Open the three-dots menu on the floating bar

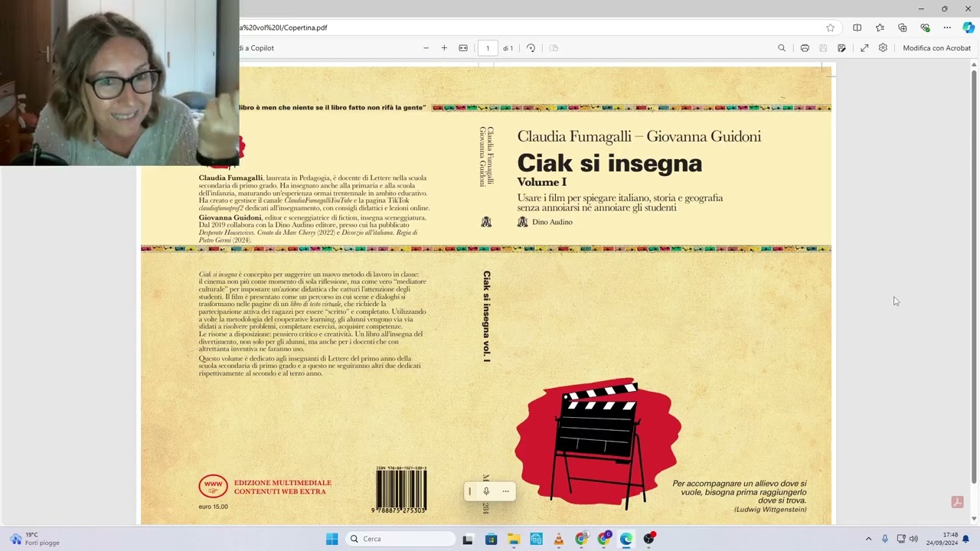click(x=505, y=491)
